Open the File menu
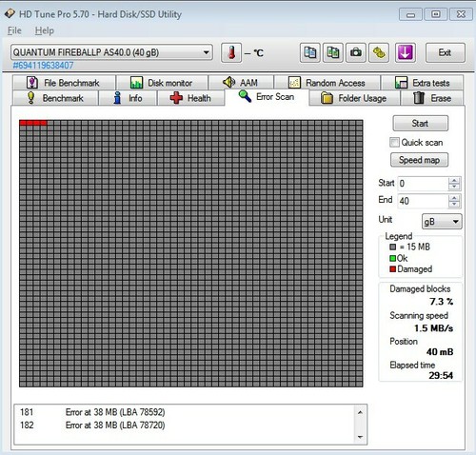Viewport: 476px width, 455px height. pos(14,30)
